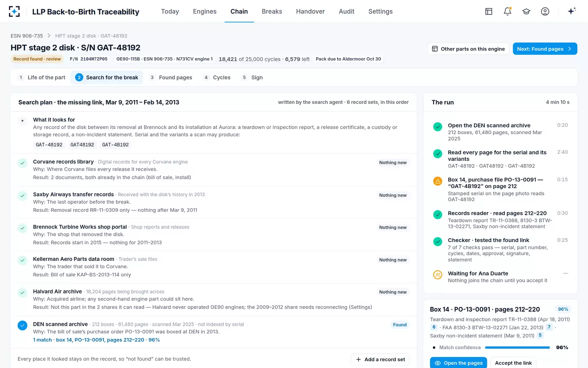Click Open the pages button

(x=459, y=363)
